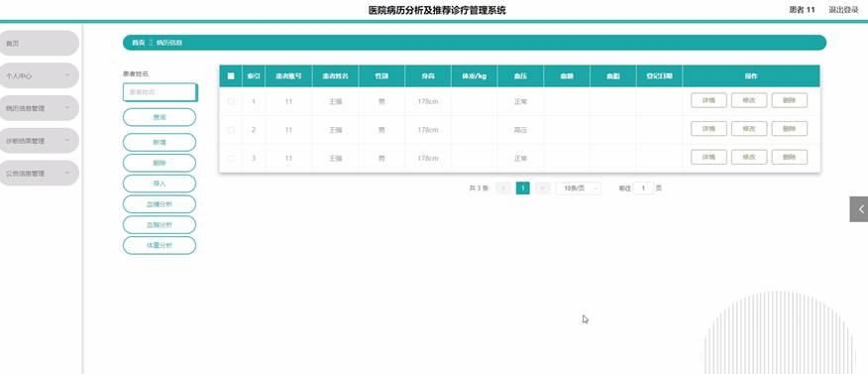
Task: Click the 操作 column header
Action: 751,76
